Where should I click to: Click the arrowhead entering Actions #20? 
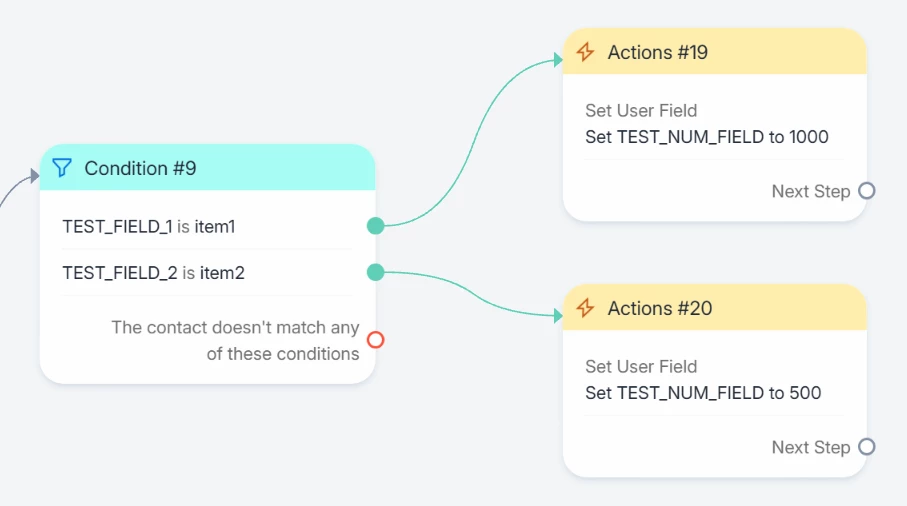(x=557, y=316)
